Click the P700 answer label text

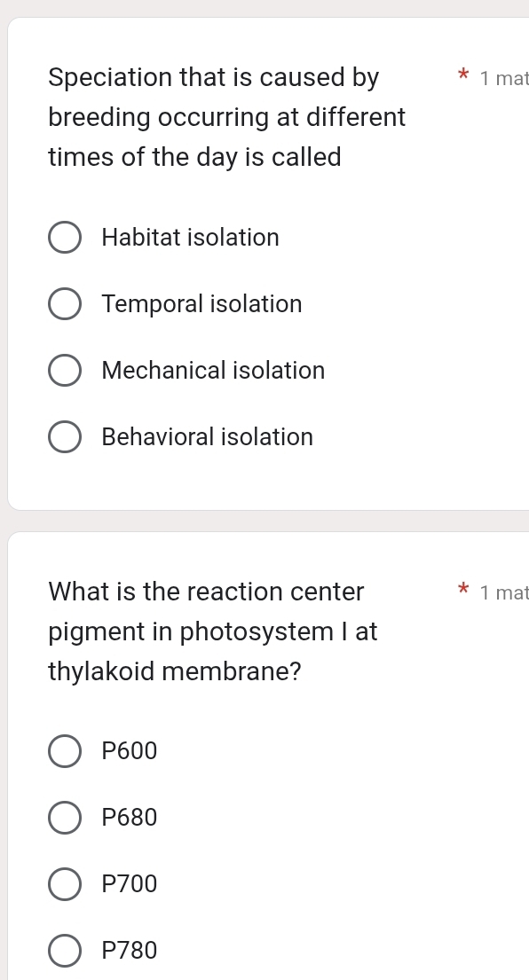(x=129, y=883)
